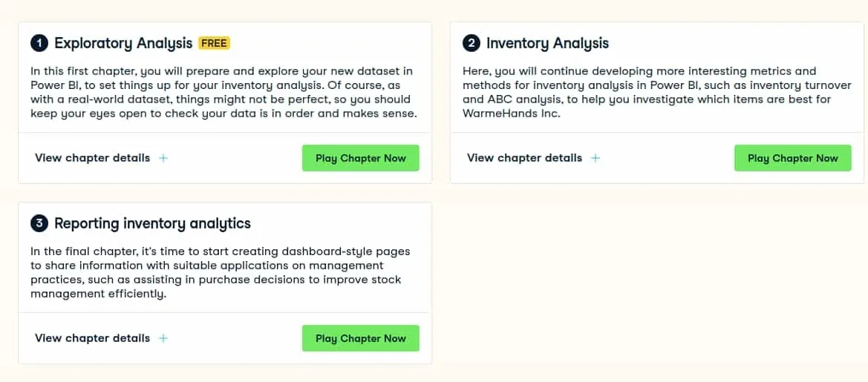Click the yellow FREE badge
Viewport: 868px width, 382px height.
click(215, 43)
